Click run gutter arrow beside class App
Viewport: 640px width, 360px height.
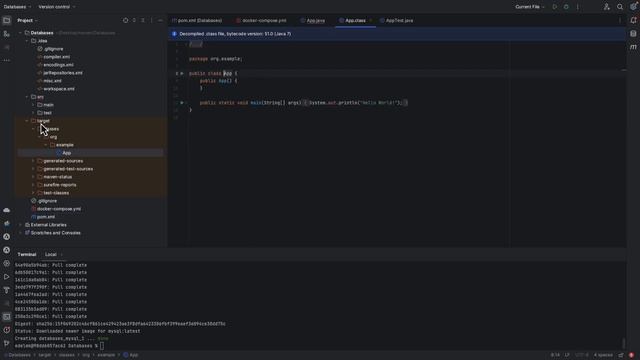coord(182,73)
